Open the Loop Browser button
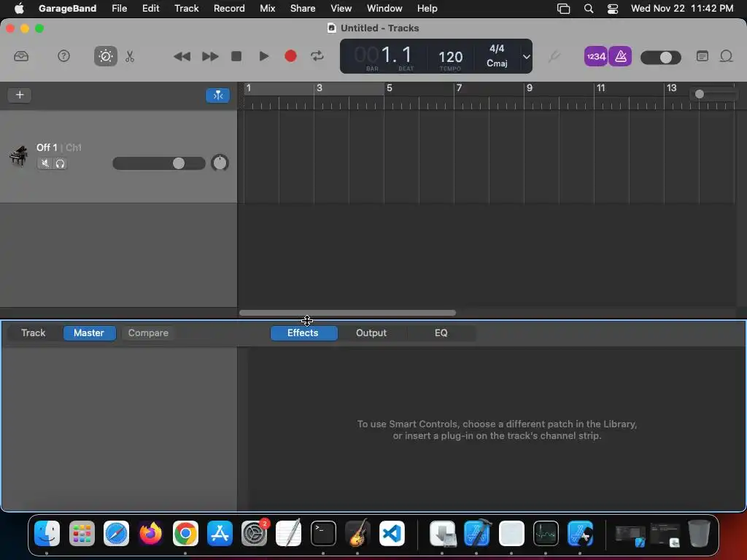The height and width of the screenshot is (560, 747). 726,56
